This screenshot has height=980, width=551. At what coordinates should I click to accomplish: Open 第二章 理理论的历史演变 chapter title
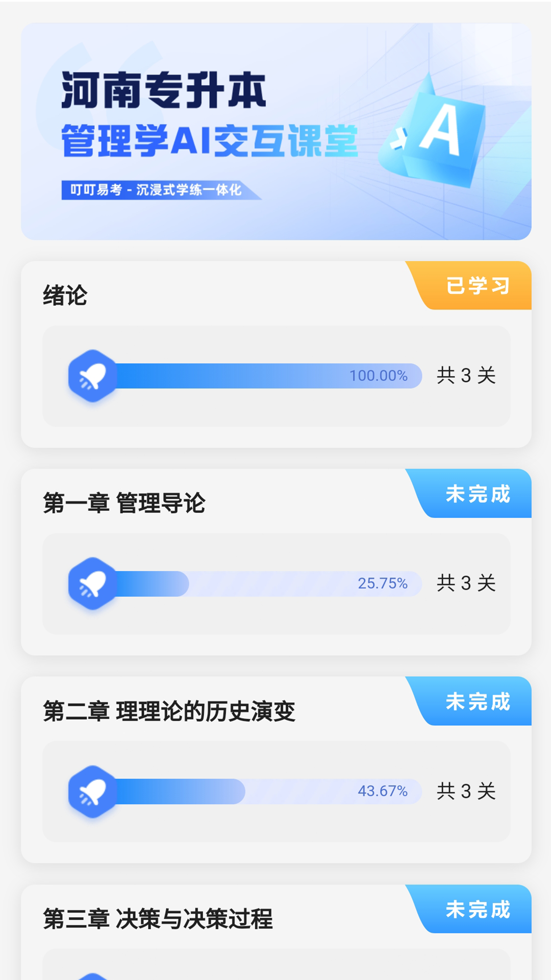pos(169,711)
